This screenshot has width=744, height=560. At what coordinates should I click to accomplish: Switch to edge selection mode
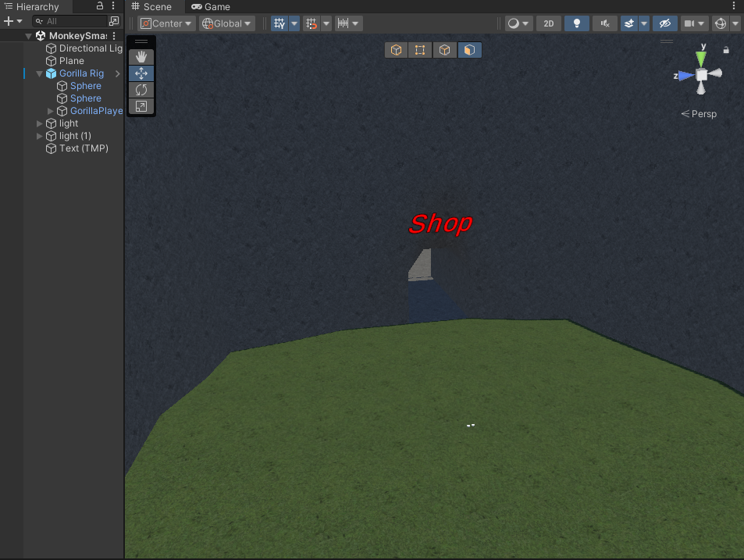pos(444,50)
